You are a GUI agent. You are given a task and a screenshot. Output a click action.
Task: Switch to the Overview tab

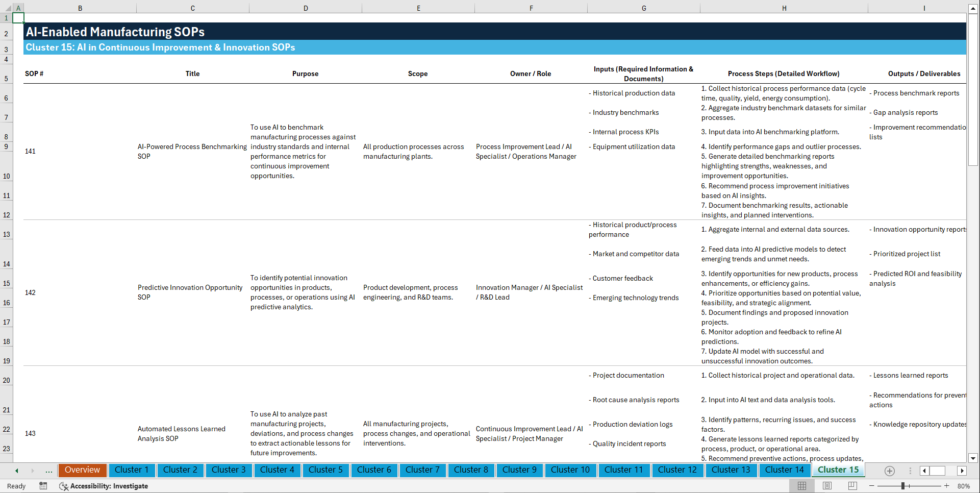[82, 470]
